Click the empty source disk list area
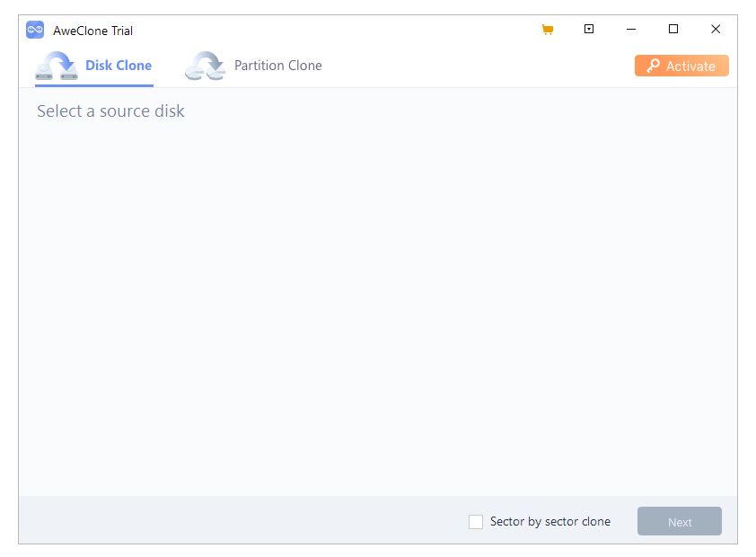The image size is (756, 557). [377, 296]
